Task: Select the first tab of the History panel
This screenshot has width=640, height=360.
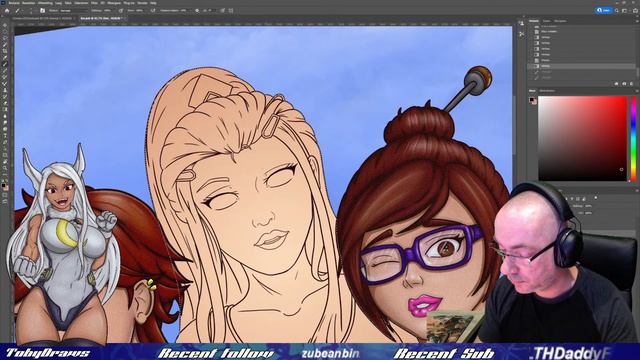Action: click(534, 21)
